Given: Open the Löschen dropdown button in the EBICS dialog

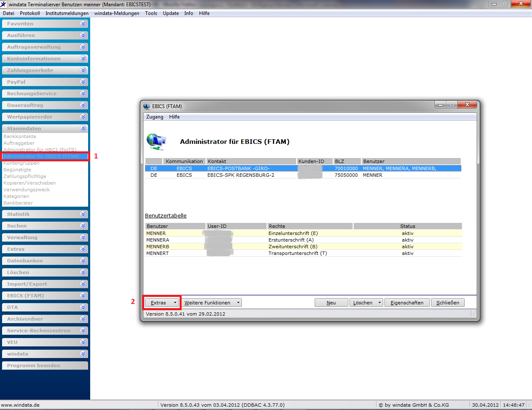Looking at the screenshot, I should pyautogui.click(x=366, y=303).
